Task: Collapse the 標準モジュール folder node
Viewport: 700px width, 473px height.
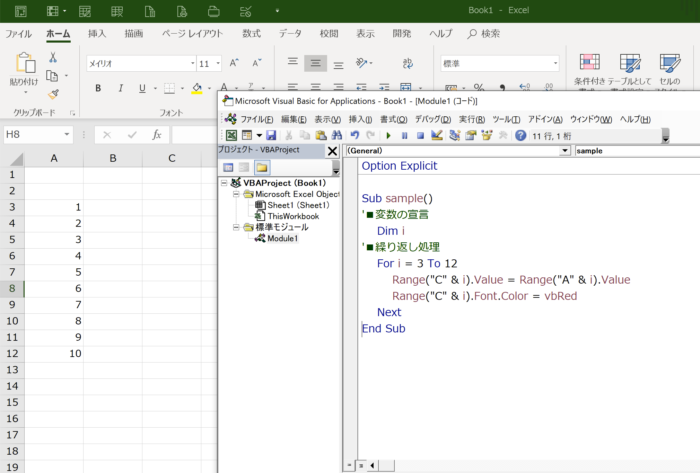Action: coord(236,228)
